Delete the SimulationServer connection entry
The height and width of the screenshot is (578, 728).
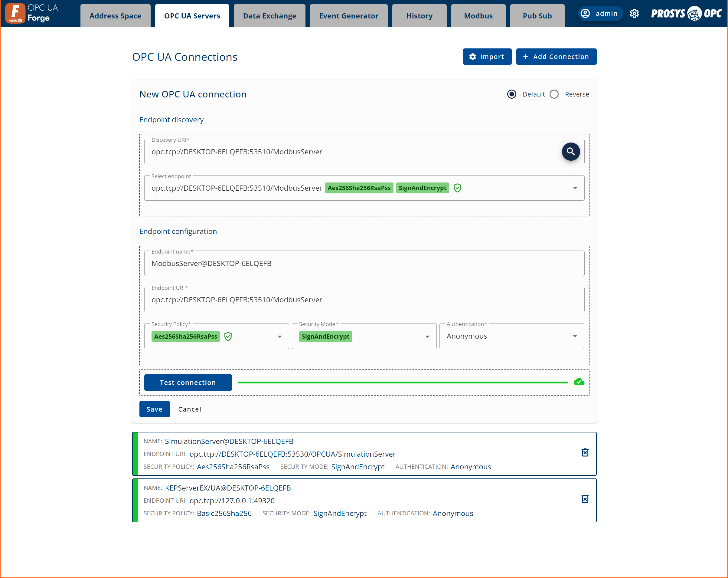point(585,453)
